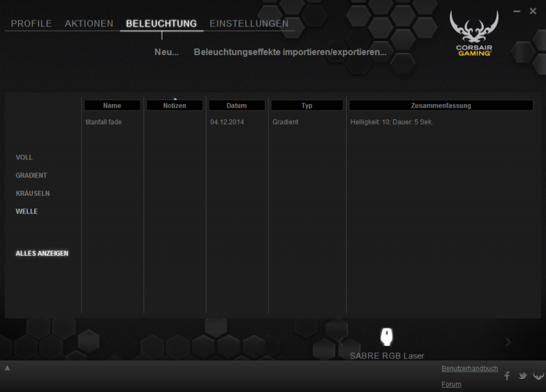Open Beleuchtungseffekte importieren/exportieren dialog
This screenshot has width=546, height=392.
[290, 52]
